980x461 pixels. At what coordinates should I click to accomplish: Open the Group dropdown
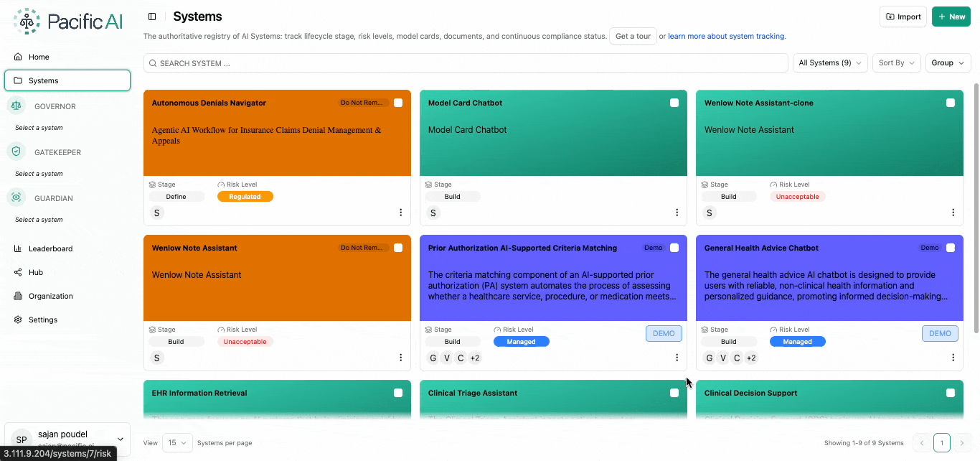pyautogui.click(x=948, y=63)
